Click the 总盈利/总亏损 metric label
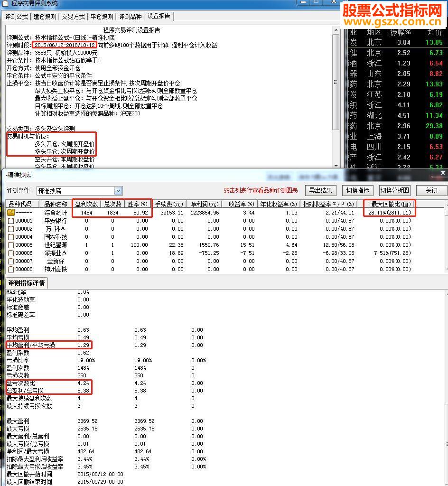Screen dimensions: 448x486 pos(25,391)
